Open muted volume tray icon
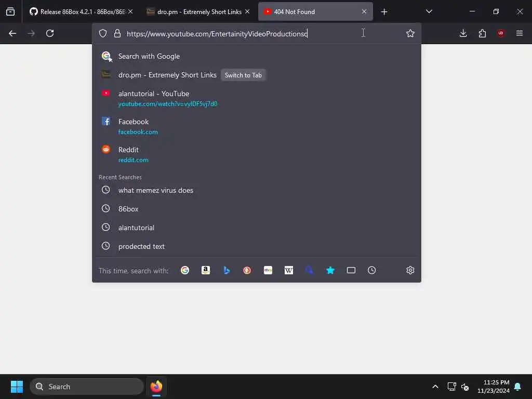The width and height of the screenshot is (532, 399). coord(465,387)
